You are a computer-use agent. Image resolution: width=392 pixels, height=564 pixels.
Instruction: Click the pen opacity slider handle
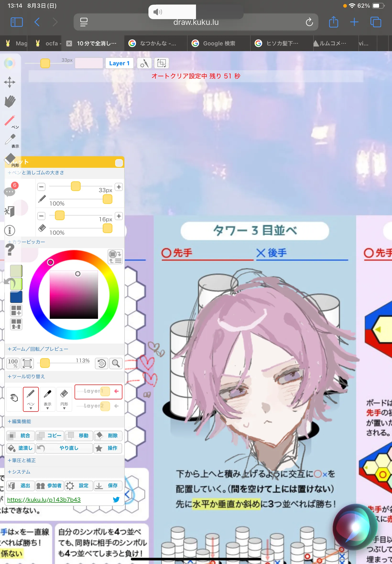107,199
